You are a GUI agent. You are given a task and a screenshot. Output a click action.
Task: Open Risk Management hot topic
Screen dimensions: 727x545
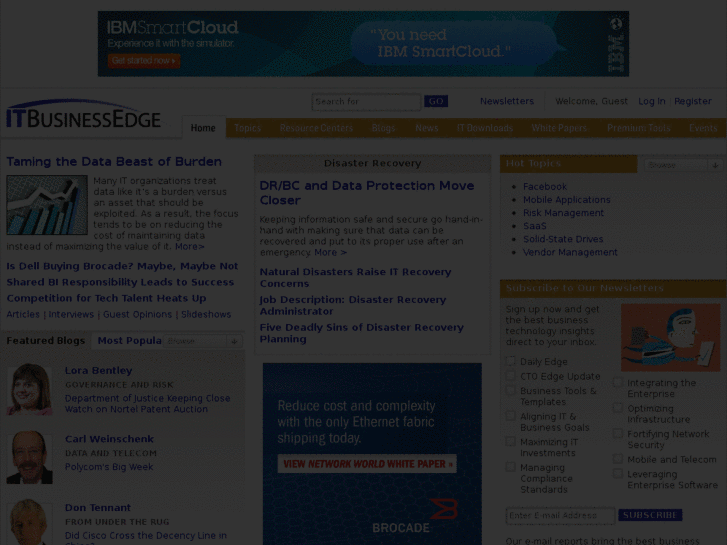point(563,212)
